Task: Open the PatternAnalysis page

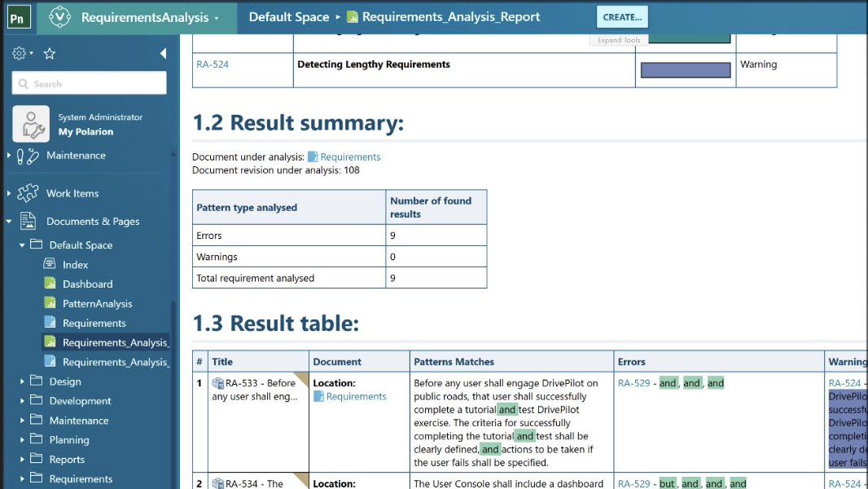Action: pos(98,303)
